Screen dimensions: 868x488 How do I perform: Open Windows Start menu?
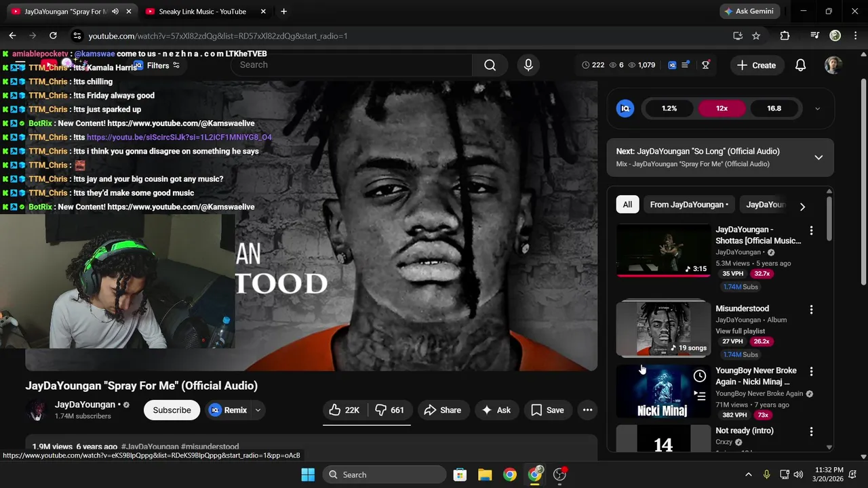click(x=308, y=474)
